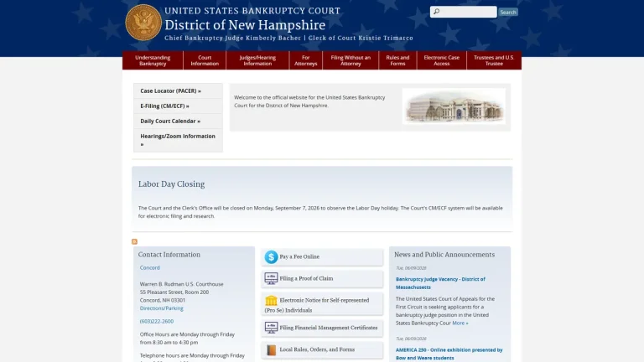644x362 pixels.
Task: Click the yellow courthouse Electronic Notice icon
Action: tap(271, 301)
